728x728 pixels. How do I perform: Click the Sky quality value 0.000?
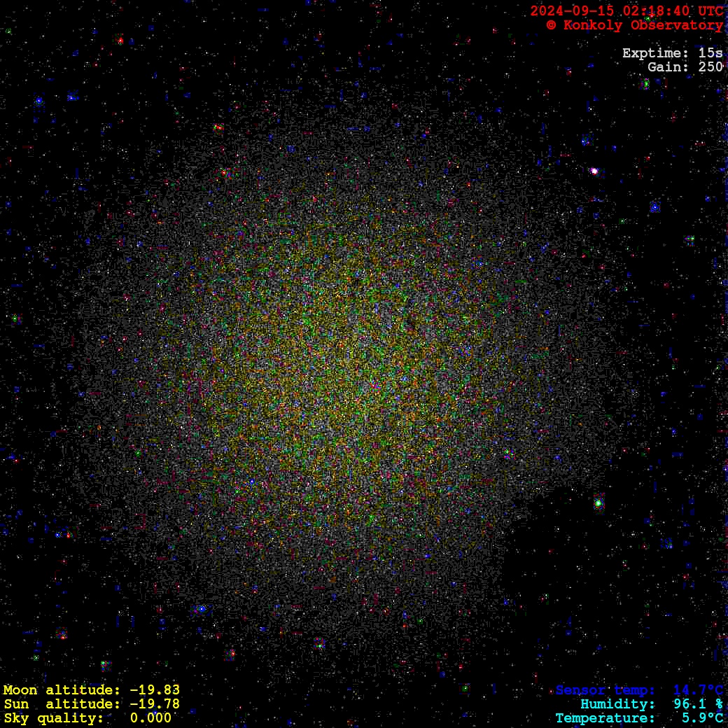point(150,718)
